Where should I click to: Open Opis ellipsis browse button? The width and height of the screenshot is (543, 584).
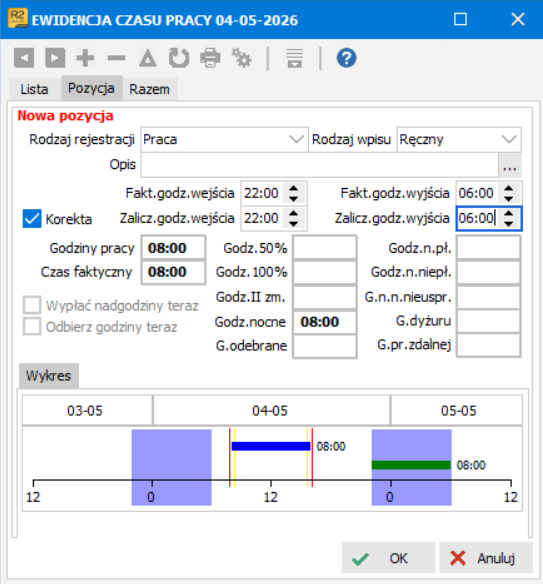509,165
